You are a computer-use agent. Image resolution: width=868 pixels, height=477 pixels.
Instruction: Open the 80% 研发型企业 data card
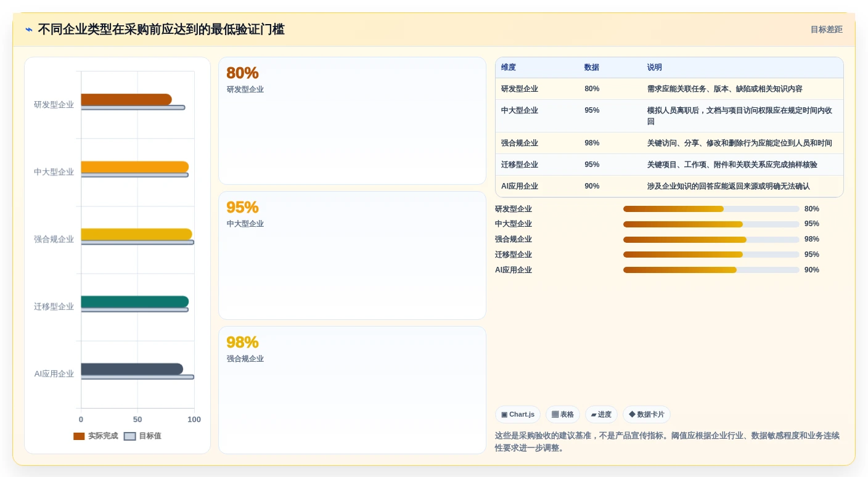352,121
